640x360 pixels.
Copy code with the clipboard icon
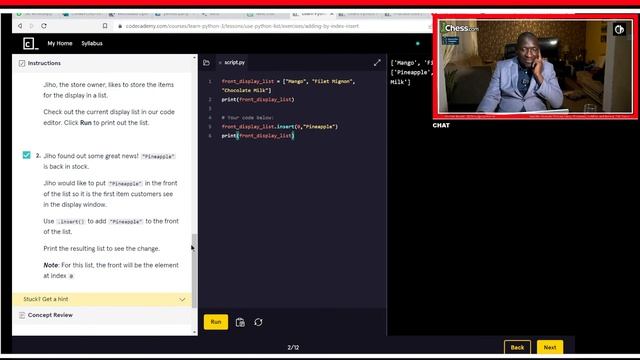[x=240, y=322]
